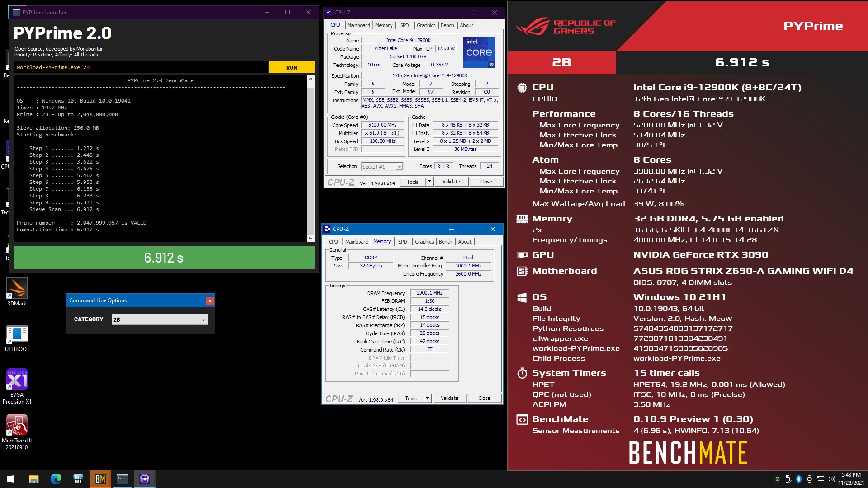Click the line 'Prime number : 2,047,999,957 is VALID'
Viewport: 868px width, 488px height.
[81, 223]
